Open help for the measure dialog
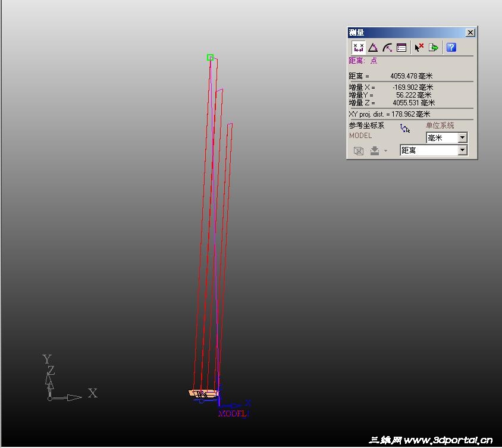Screen dimensions: 502x448 [451, 48]
